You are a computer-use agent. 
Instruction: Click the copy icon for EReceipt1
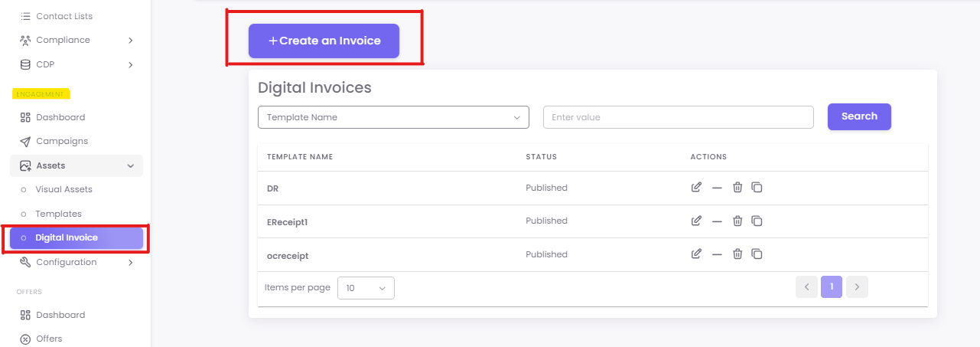757,221
